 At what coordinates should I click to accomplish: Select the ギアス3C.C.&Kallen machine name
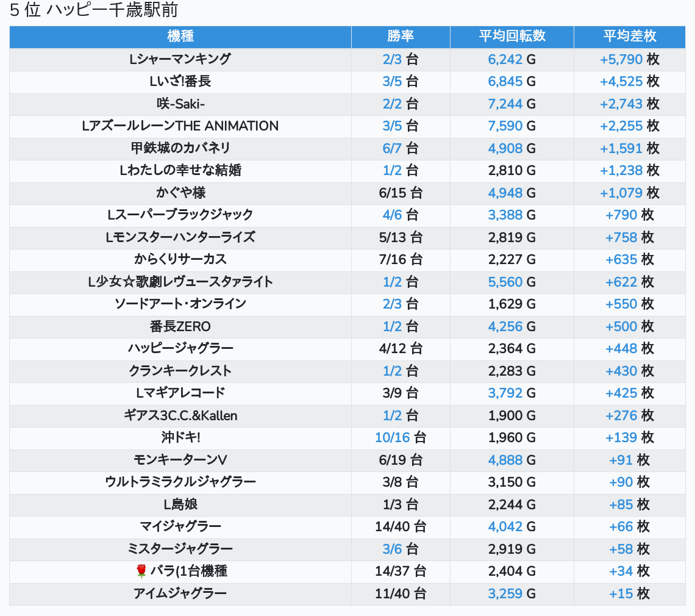[180, 415]
